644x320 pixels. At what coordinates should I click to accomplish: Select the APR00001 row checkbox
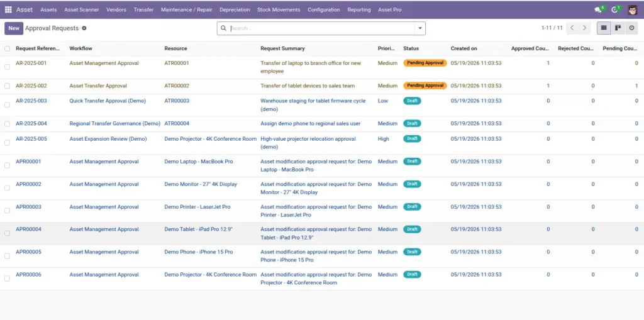(x=7, y=165)
